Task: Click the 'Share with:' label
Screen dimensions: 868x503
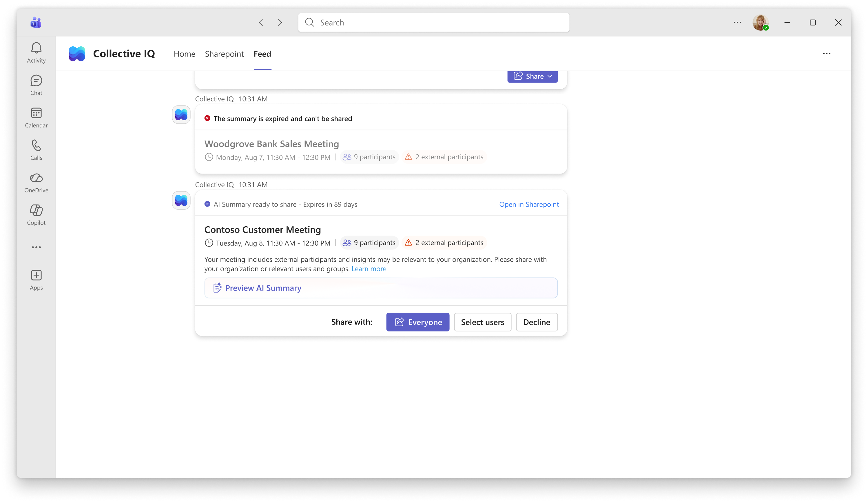Action: (x=352, y=322)
